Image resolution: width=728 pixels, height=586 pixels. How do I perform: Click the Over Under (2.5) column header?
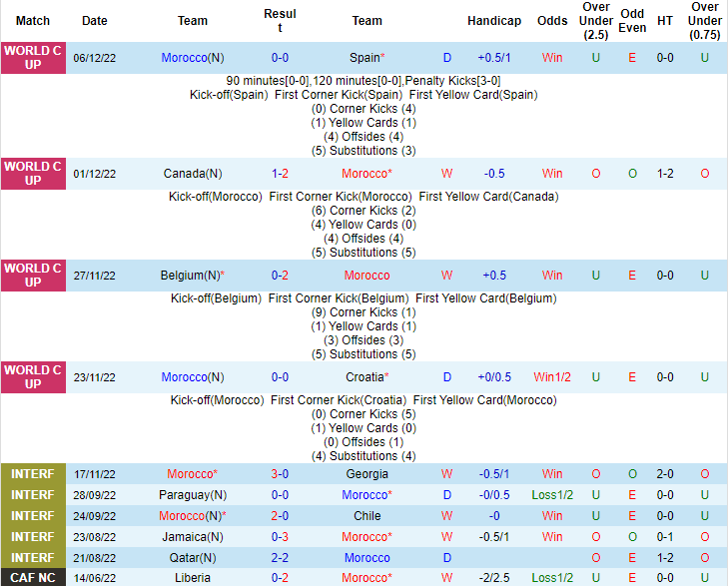point(596,21)
